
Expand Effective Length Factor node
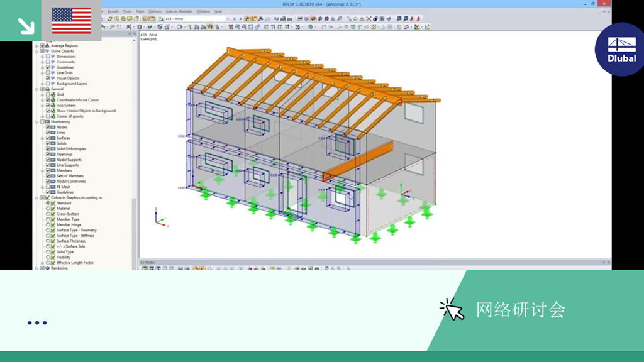point(42,263)
